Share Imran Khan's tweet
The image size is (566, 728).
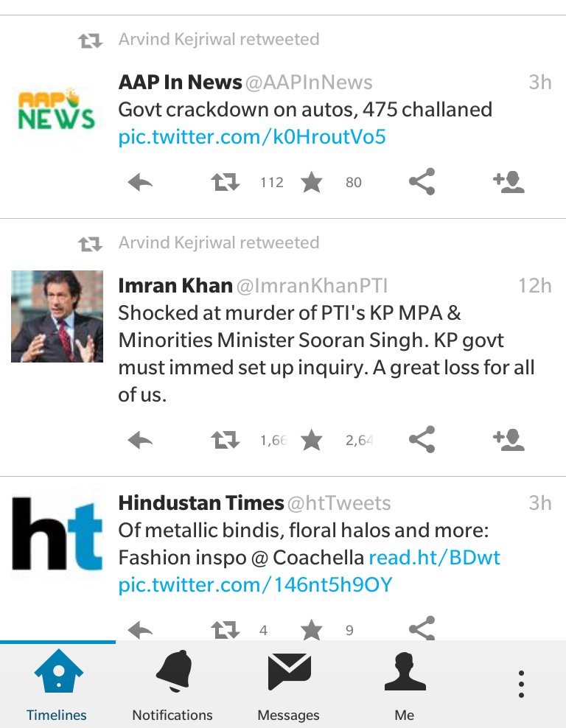pyautogui.click(x=422, y=439)
